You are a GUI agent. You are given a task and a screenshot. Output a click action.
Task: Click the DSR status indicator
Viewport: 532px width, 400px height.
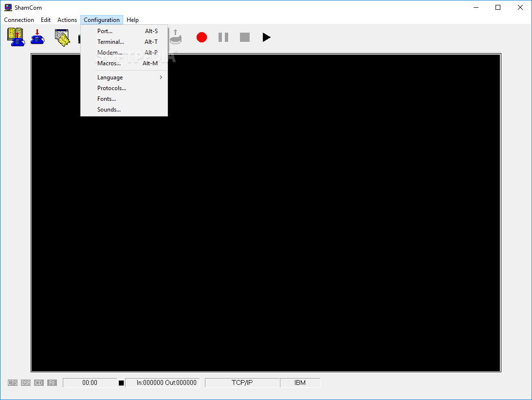[26, 382]
